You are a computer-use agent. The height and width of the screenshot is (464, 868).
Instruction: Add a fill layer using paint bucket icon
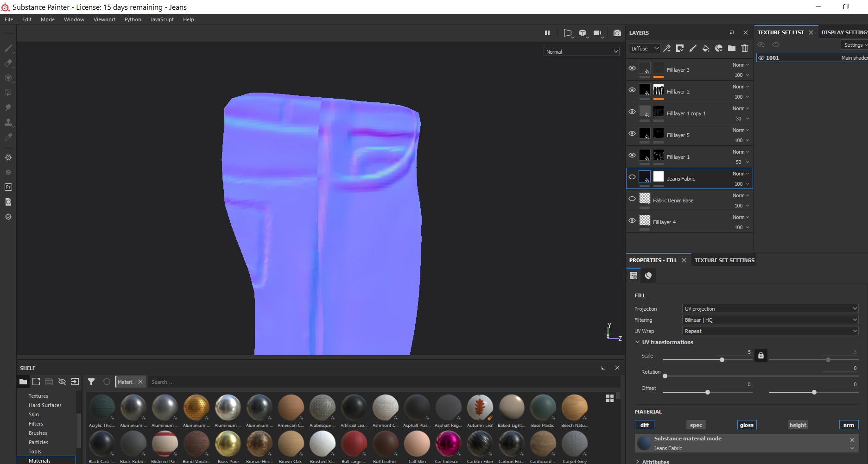click(x=705, y=48)
